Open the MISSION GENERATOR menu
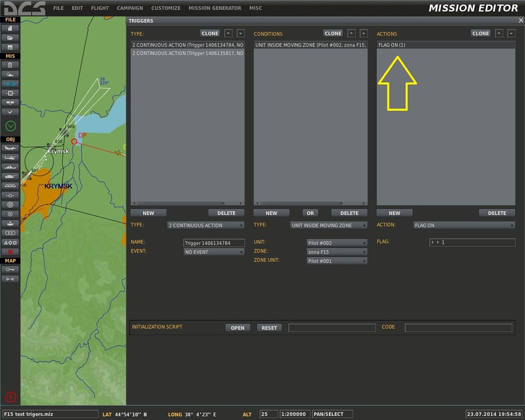Viewport: 525px width, 420px height. pyautogui.click(x=215, y=8)
